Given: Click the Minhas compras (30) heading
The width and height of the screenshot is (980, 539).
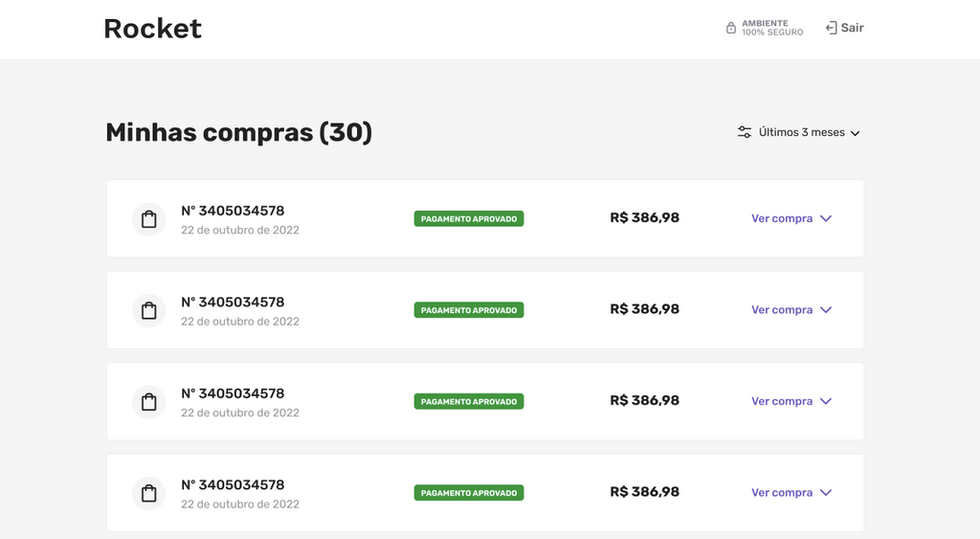Looking at the screenshot, I should [238, 132].
